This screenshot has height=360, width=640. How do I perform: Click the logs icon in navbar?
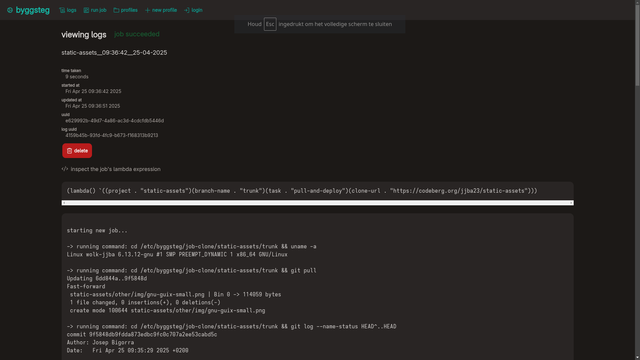click(x=62, y=10)
